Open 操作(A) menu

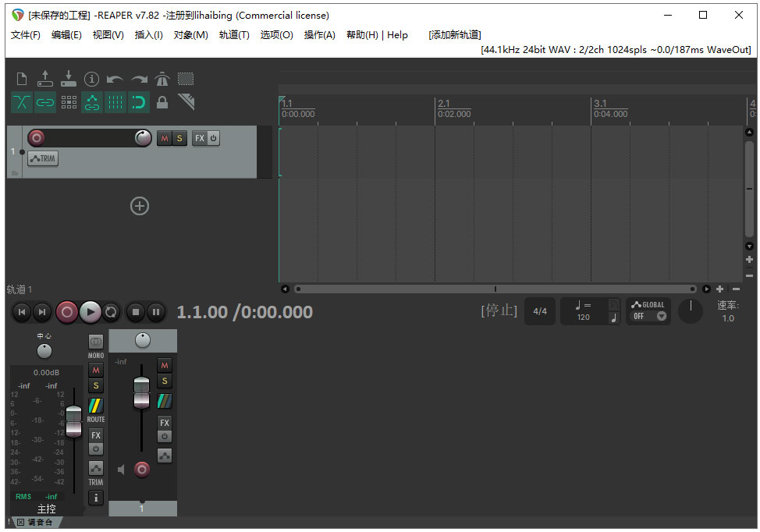point(319,35)
